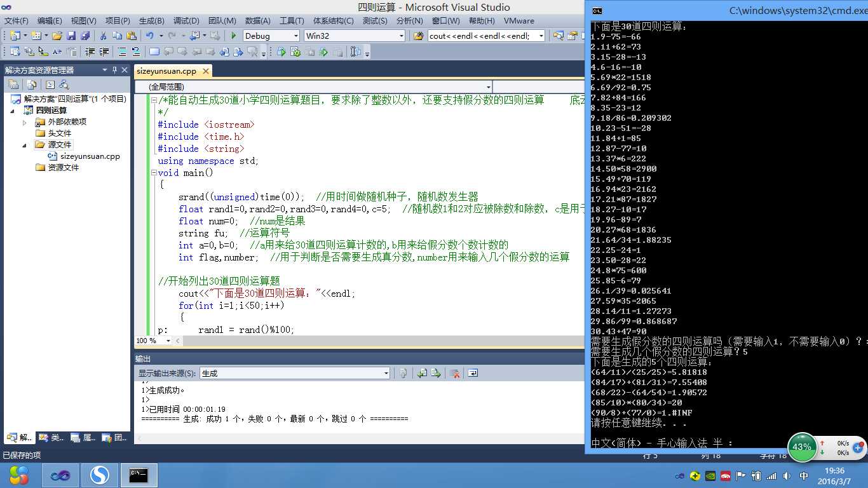Click Build Solution icon in build toolbar
This screenshot has width=868, height=488.
pos(281,51)
